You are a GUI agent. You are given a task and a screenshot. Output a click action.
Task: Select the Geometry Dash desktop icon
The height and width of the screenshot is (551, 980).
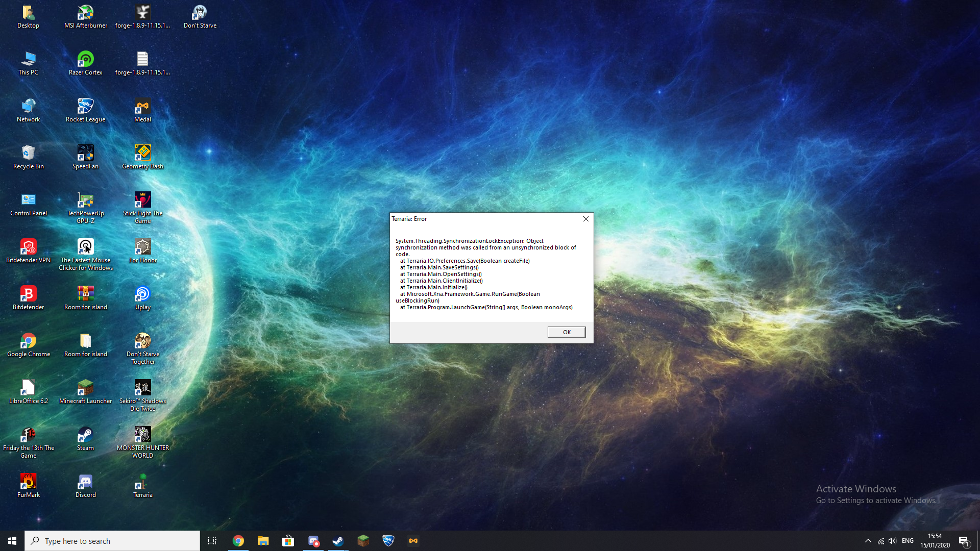[x=143, y=158]
